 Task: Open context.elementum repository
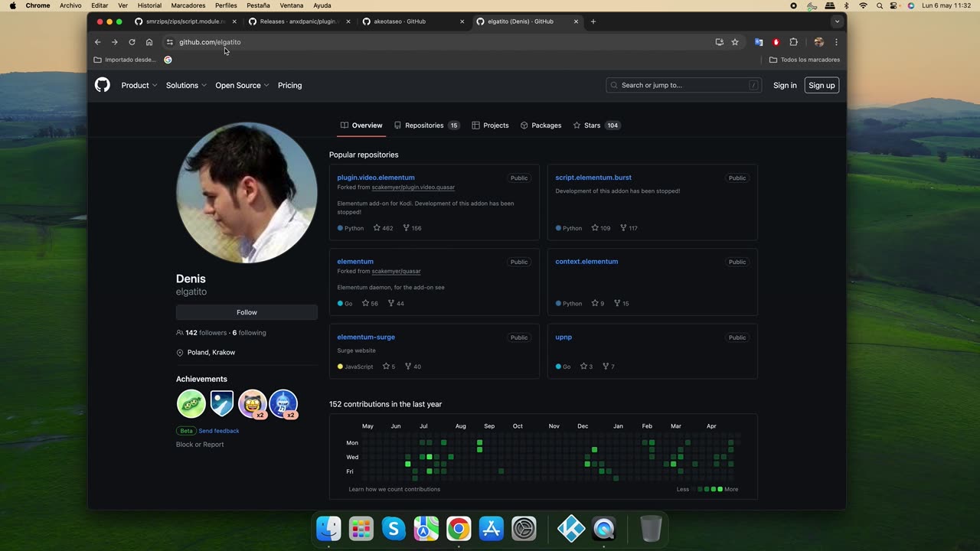tap(586, 262)
